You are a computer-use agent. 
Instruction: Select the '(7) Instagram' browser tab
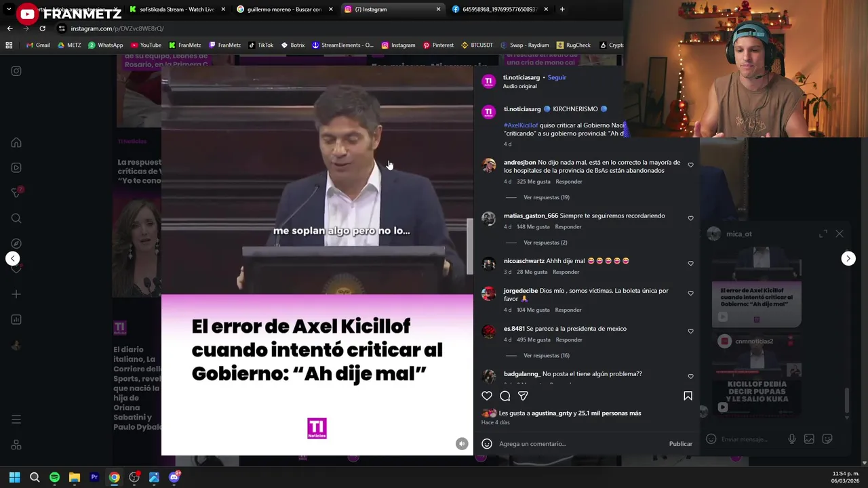click(x=392, y=9)
